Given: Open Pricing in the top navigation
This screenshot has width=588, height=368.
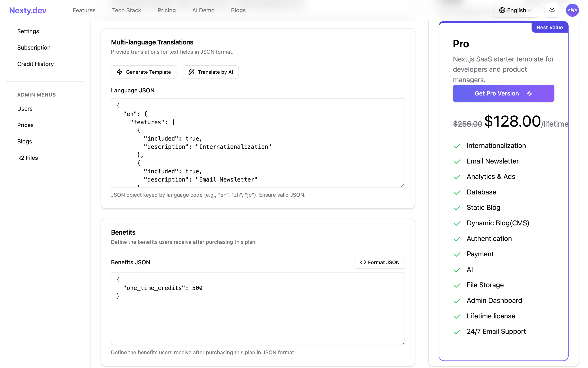Looking at the screenshot, I should point(167,10).
